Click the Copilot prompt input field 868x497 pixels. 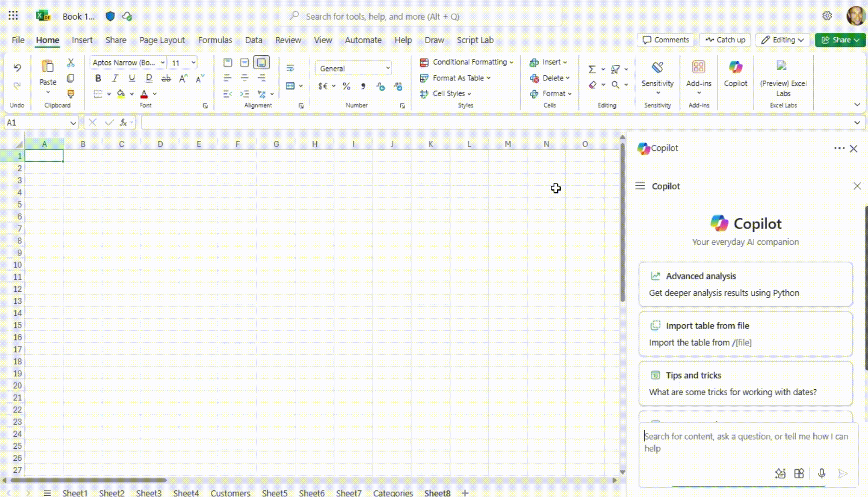pyautogui.click(x=746, y=442)
